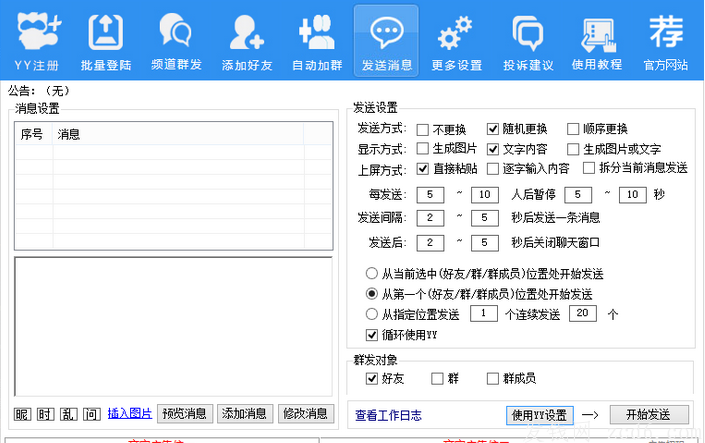Check the 逐字输入内容 checkbox
The width and height of the screenshot is (705, 443).
pyautogui.click(x=493, y=169)
